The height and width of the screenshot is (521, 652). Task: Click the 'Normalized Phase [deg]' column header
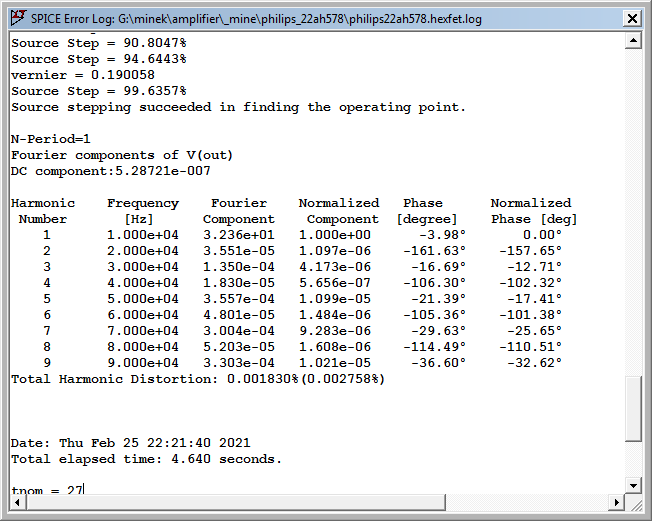(x=534, y=211)
